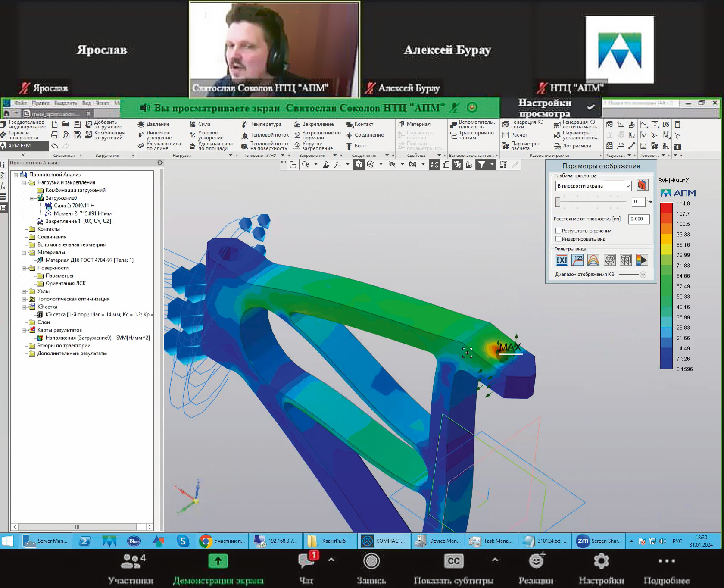This screenshot has width=724, height=588.
Task: Click the crossed-out eye hide icon
Action: (392, 164)
